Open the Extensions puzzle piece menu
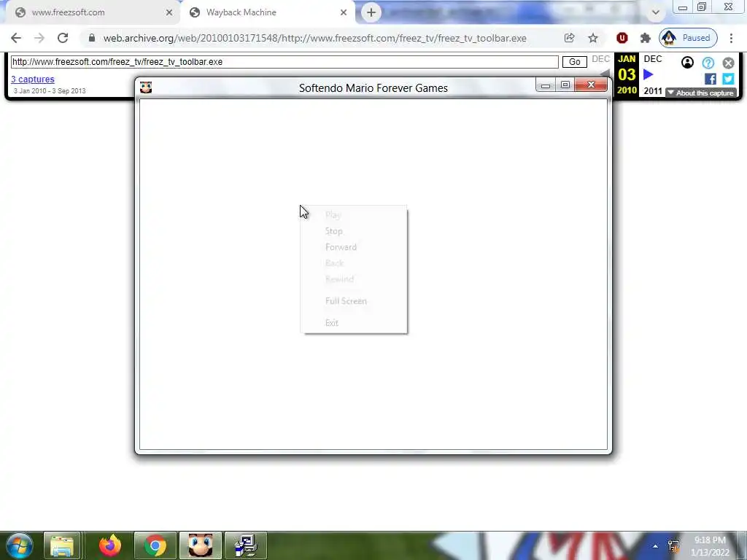747x560 pixels. [x=646, y=38]
